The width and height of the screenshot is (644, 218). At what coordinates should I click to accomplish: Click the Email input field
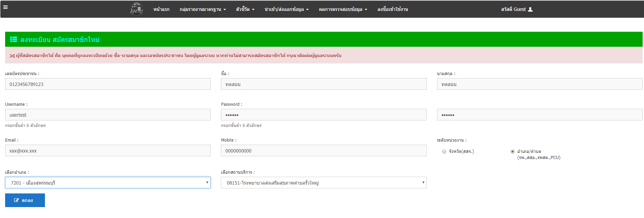[108, 151]
